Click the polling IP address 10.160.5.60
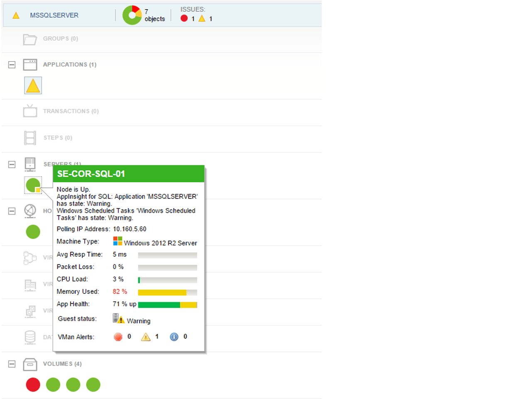This screenshot has height=399, width=532. pos(130,229)
